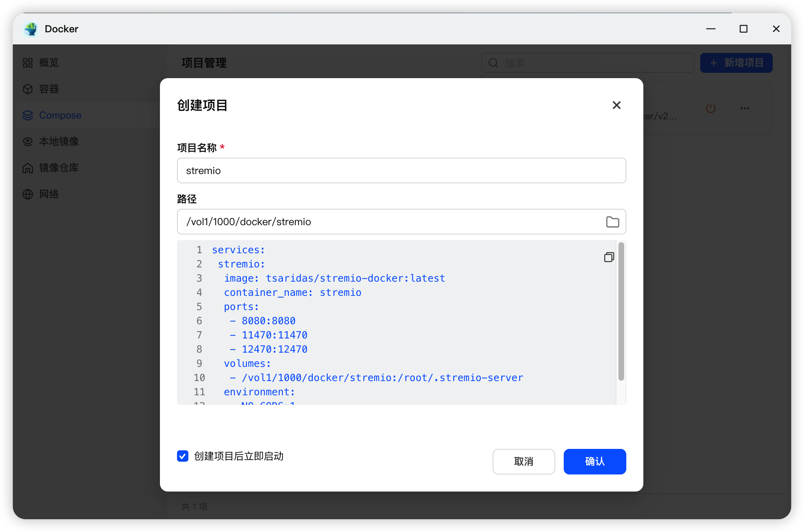Go to 镜像仓库 in the sidebar
Image resolution: width=804 pixels, height=532 pixels.
coord(58,168)
